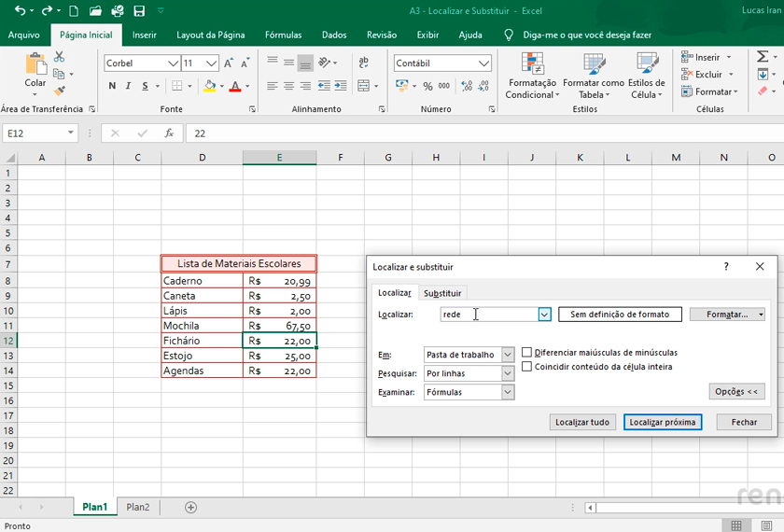This screenshot has width=784, height=532.
Task: Switch to the Substituir tab
Action: (x=441, y=293)
